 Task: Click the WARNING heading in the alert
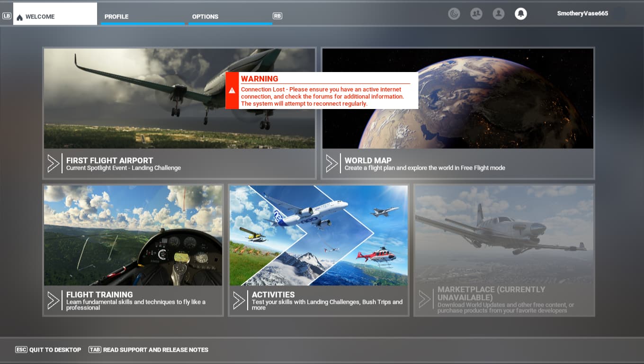pyautogui.click(x=259, y=79)
